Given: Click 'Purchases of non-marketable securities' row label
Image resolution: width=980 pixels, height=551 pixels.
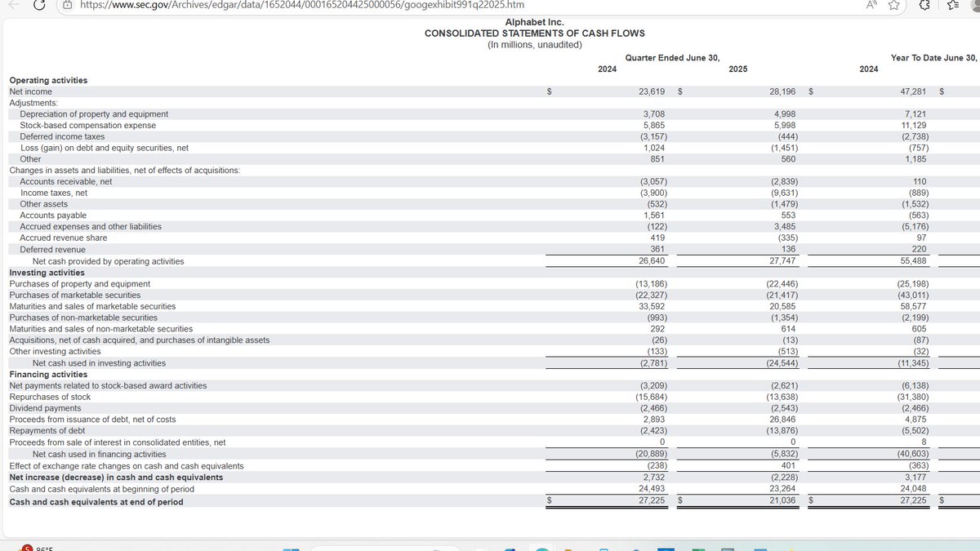Looking at the screenshot, I should point(83,318).
